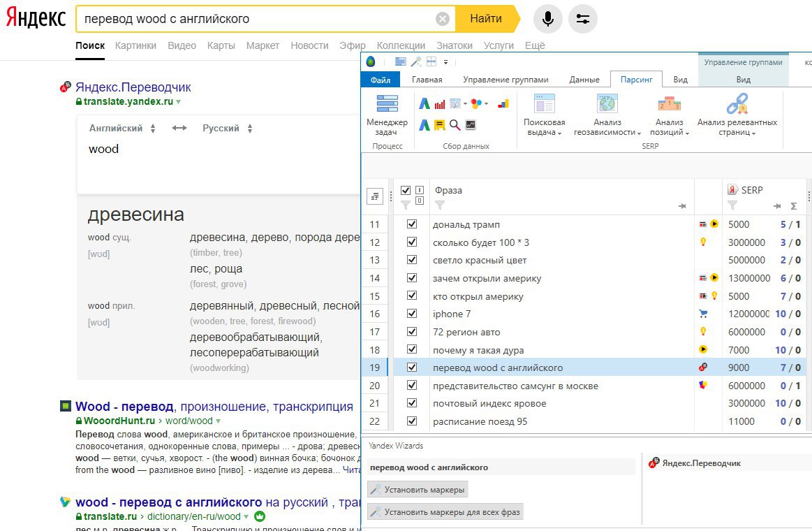Click the task list icon in quick access toolbar

tap(401, 61)
